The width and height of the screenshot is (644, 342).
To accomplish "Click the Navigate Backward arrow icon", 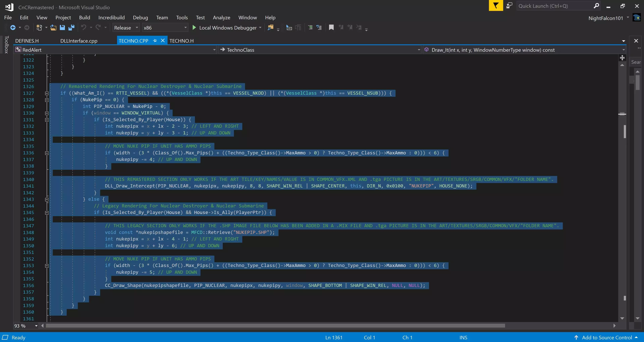I will pos(13,28).
